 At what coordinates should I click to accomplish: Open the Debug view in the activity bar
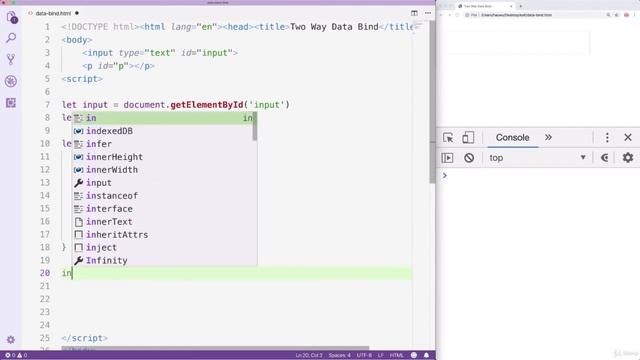coord(11,81)
